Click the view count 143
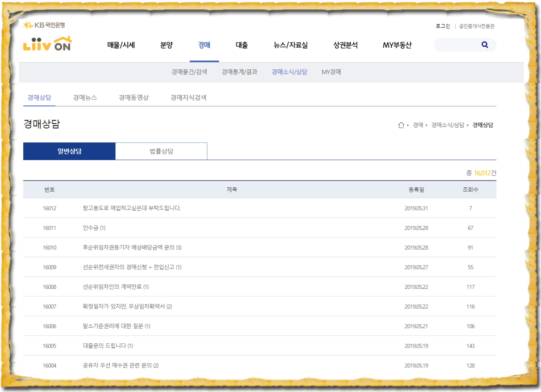Screen dimensions: 541x392 (x=470, y=346)
